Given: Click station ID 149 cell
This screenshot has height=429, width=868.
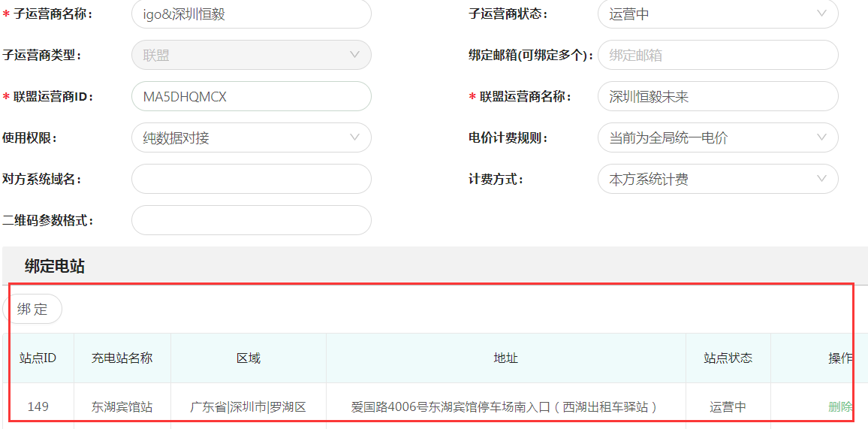Looking at the screenshot, I should point(38,406).
